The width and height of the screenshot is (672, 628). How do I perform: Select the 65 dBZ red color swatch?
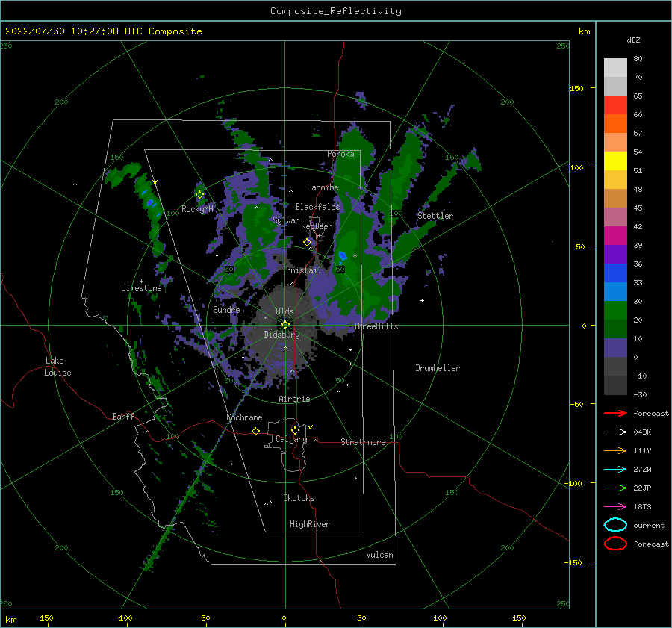tap(615, 105)
